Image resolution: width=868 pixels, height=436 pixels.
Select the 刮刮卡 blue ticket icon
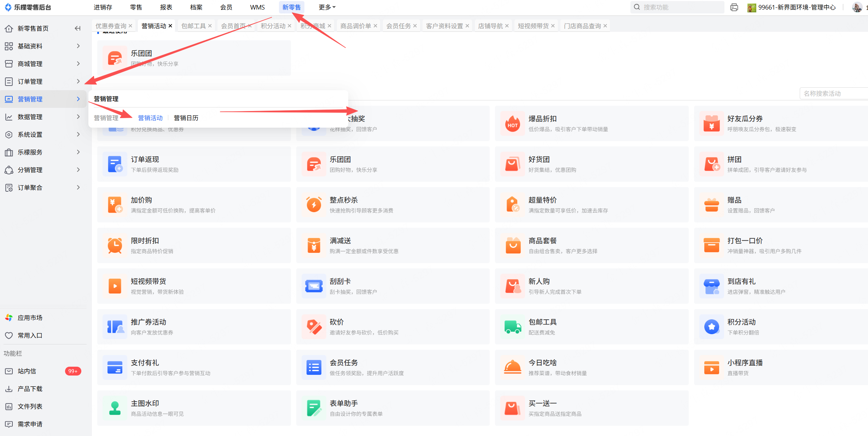(314, 286)
